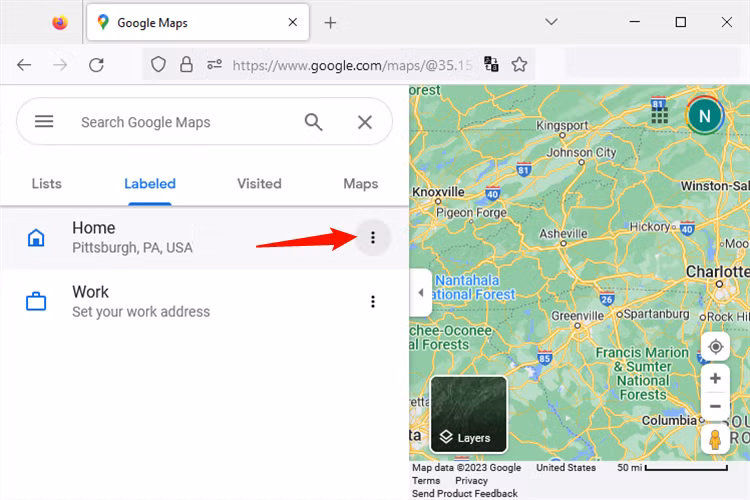The height and width of the screenshot is (500, 750).
Task: Open the Google apps grid icon
Action: click(x=659, y=115)
